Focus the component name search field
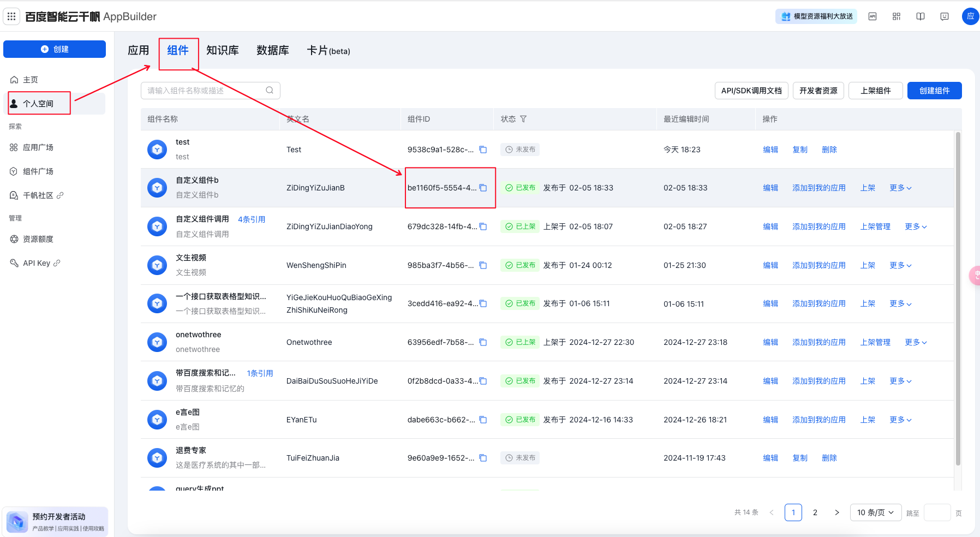The image size is (980, 537). pyautogui.click(x=211, y=91)
